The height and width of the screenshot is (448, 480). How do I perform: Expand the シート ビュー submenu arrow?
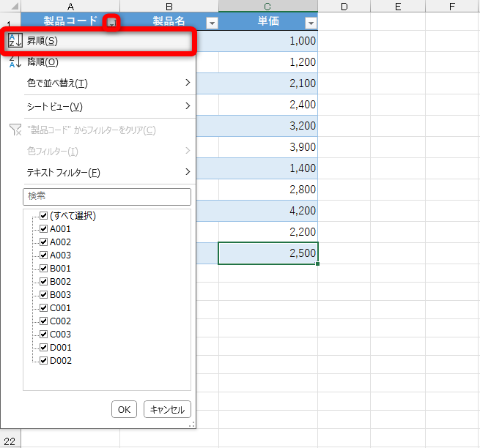point(188,106)
